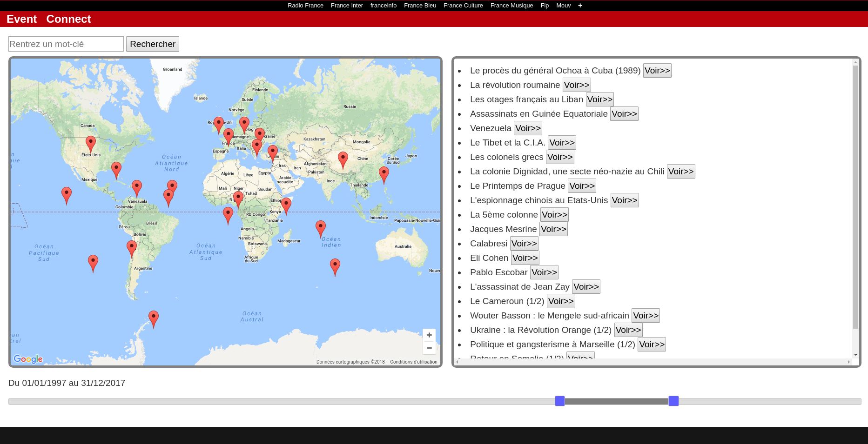Click the Google logo on the map
This screenshot has width=868, height=444.
point(28,359)
